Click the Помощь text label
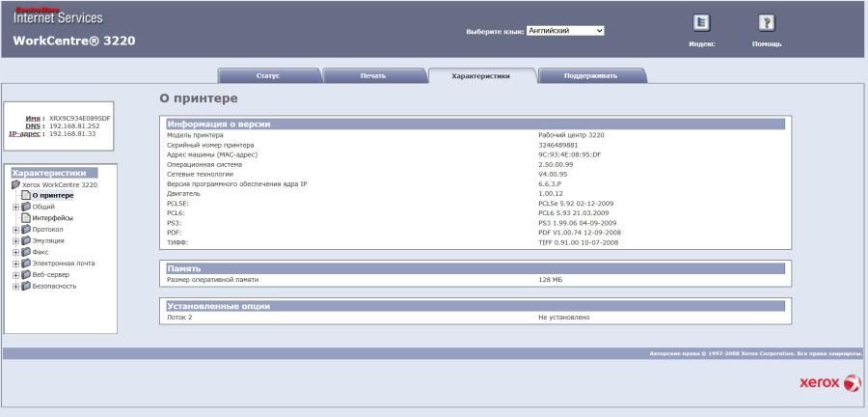The height and width of the screenshot is (417, 868). coord(767,44)
